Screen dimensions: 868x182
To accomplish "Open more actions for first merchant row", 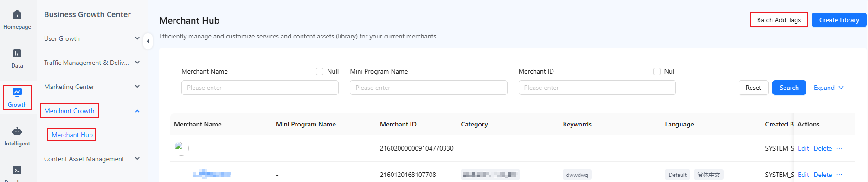I will point(839,148).
